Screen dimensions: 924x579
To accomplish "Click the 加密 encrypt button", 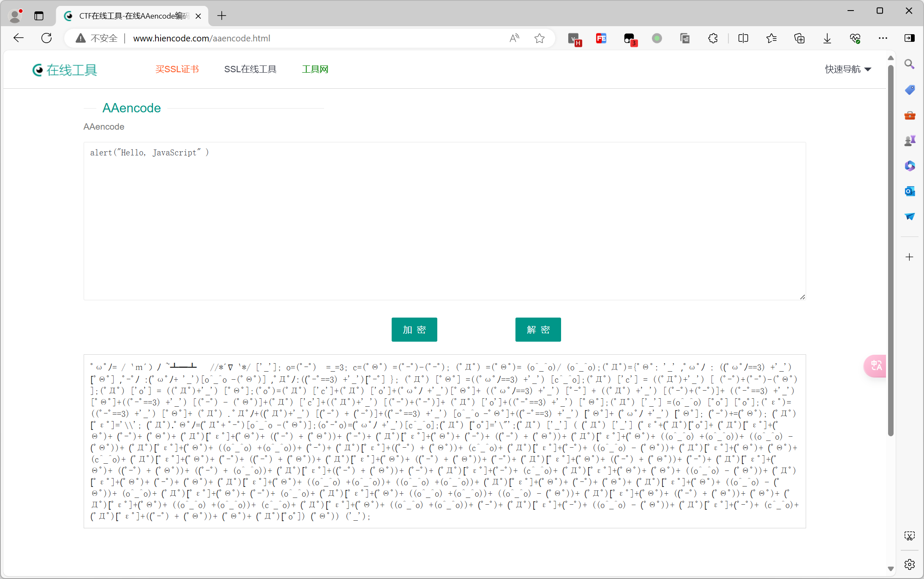I will (x=414, y=329).
